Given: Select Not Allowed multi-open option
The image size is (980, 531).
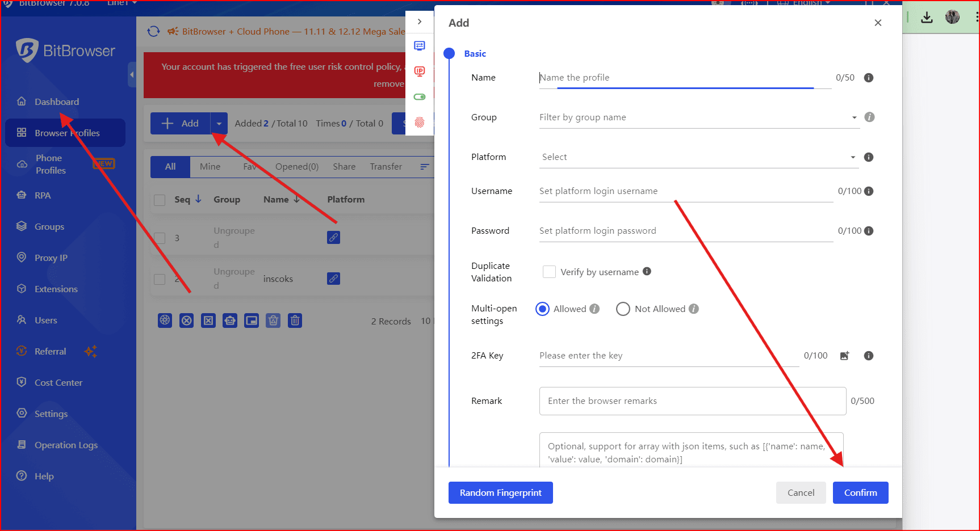Looking at the screenshot, I should (623, 309).
